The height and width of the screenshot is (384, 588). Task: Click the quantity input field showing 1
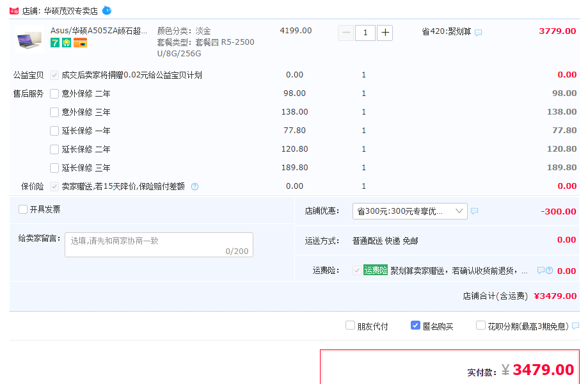click(365, 33)
